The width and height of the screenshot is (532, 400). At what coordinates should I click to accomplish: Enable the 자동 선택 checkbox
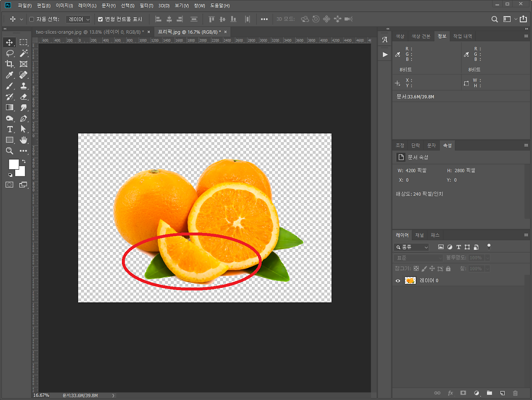(32, 19)
